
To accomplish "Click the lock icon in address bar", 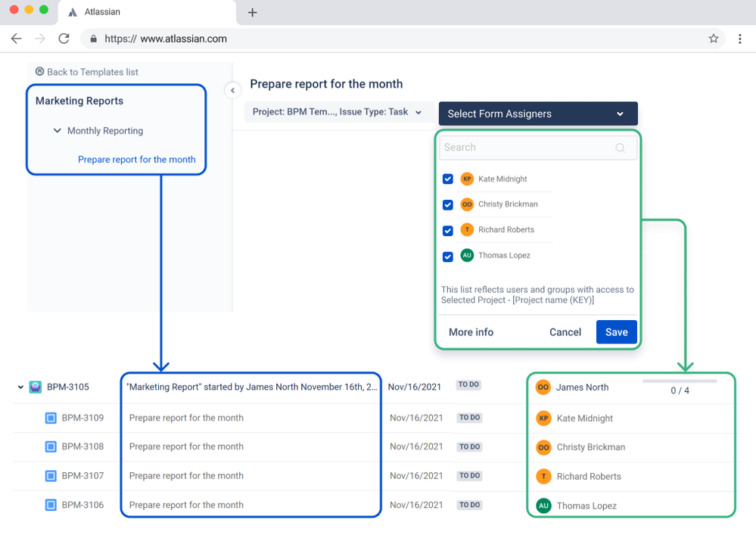I will (94, 39).
